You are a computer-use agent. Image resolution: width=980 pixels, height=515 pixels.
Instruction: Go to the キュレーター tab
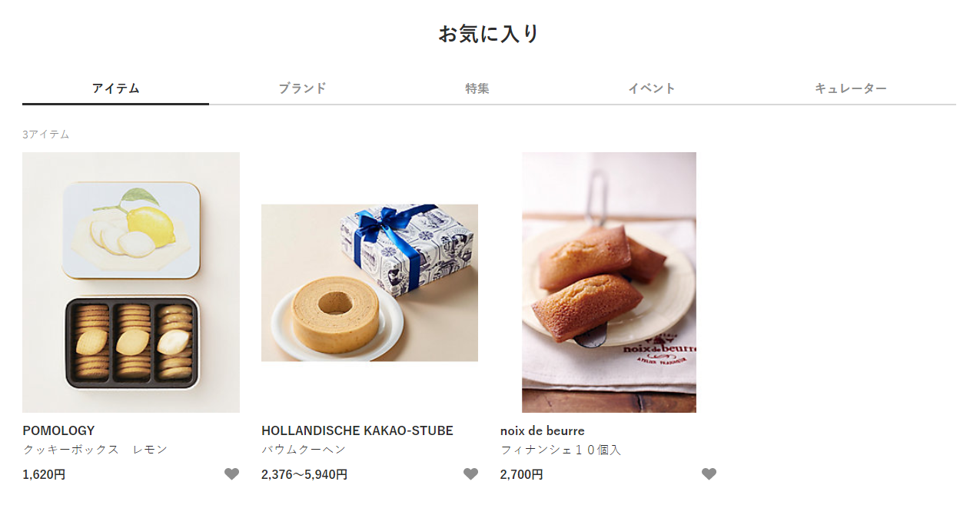[x=851, y=88]
